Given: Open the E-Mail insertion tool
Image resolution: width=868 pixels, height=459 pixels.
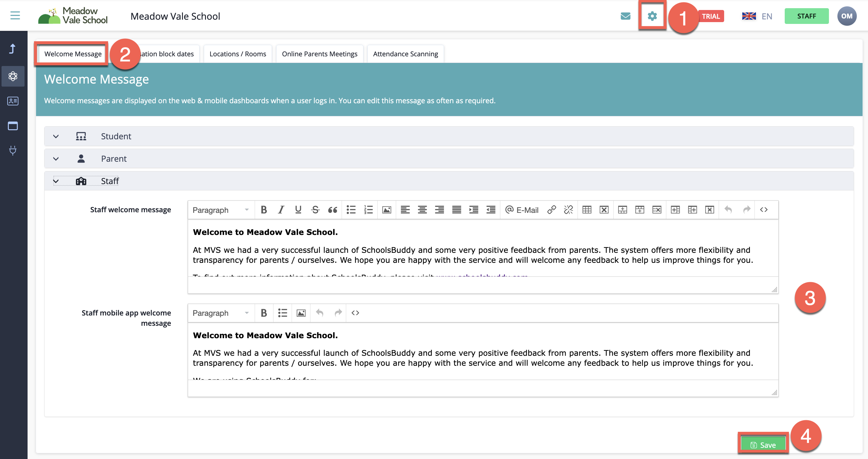Looking at the screenshot, I should pos(522,210).
